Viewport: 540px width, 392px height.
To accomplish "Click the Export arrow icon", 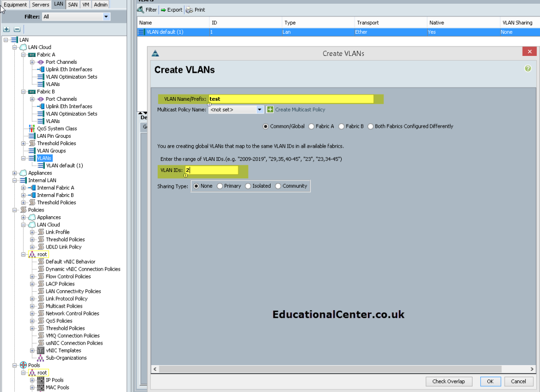I will pyautogui.click(x=163, y=10).
